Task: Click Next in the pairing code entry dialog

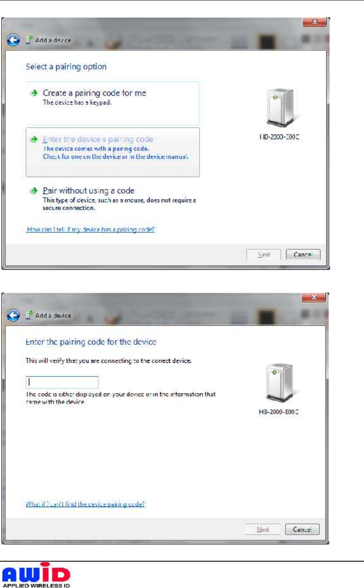Action: tap(263, 529)
